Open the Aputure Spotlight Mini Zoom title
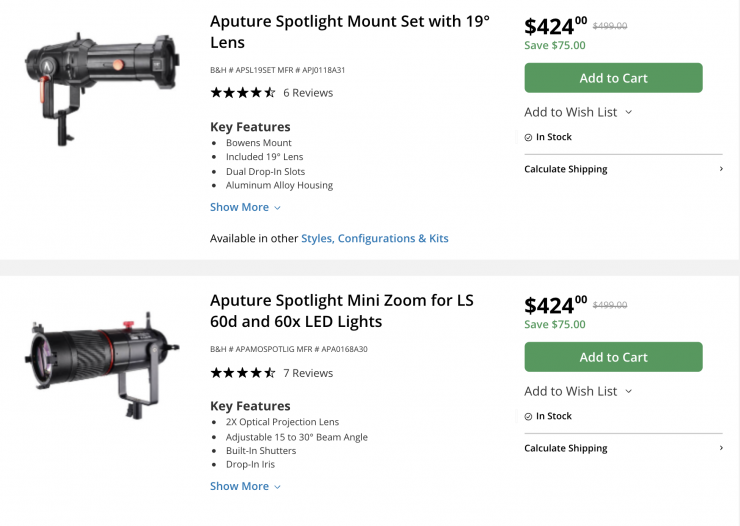Viewport: 740px width, 526px height. coord(341,310)
